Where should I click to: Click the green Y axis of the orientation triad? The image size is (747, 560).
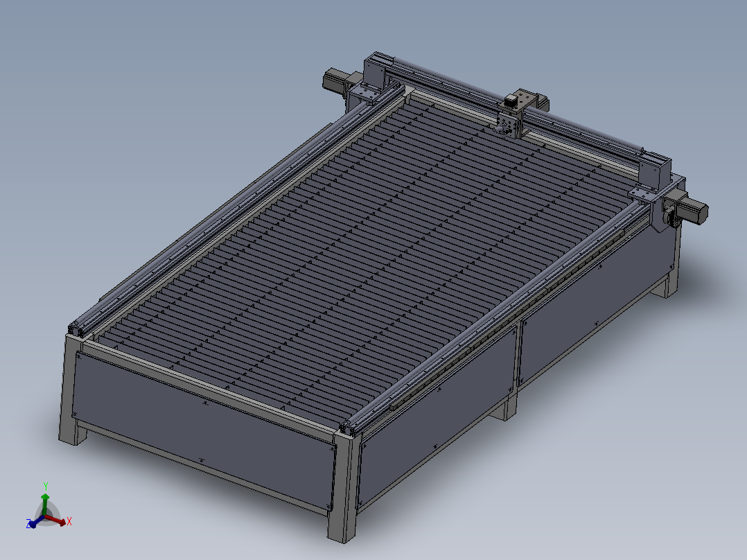pos(45,505)
